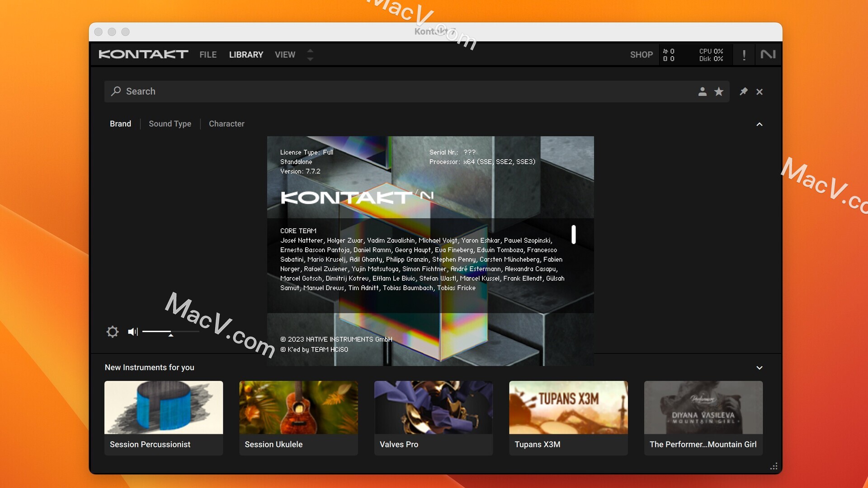This screenshot has height=488, width=868.
Task: Open the FILE menu
Action: pos(208,54)
